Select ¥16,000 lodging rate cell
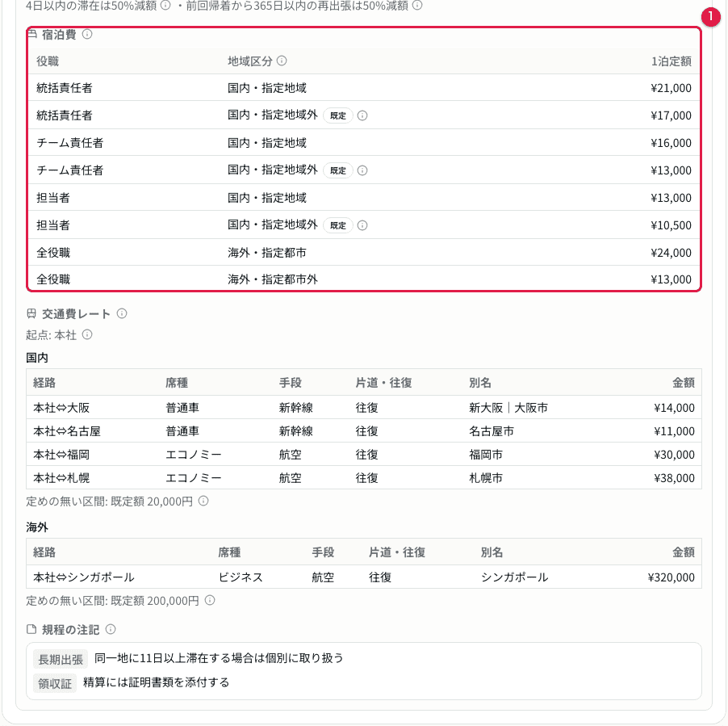 671,143
